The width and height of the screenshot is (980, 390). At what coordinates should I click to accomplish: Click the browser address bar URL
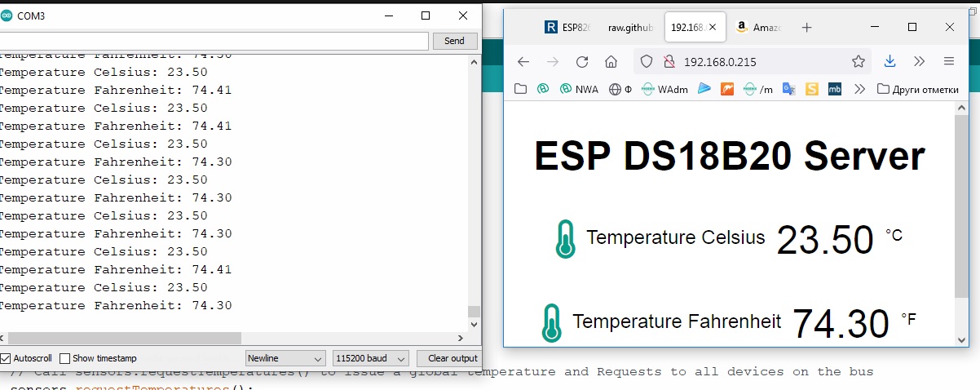[720, 61]
